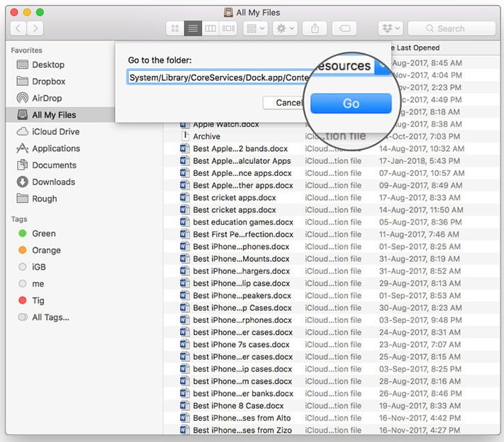Switch to Cover Flow view
Viewport: 504px width, 442px height.
[x=228, y=28]
